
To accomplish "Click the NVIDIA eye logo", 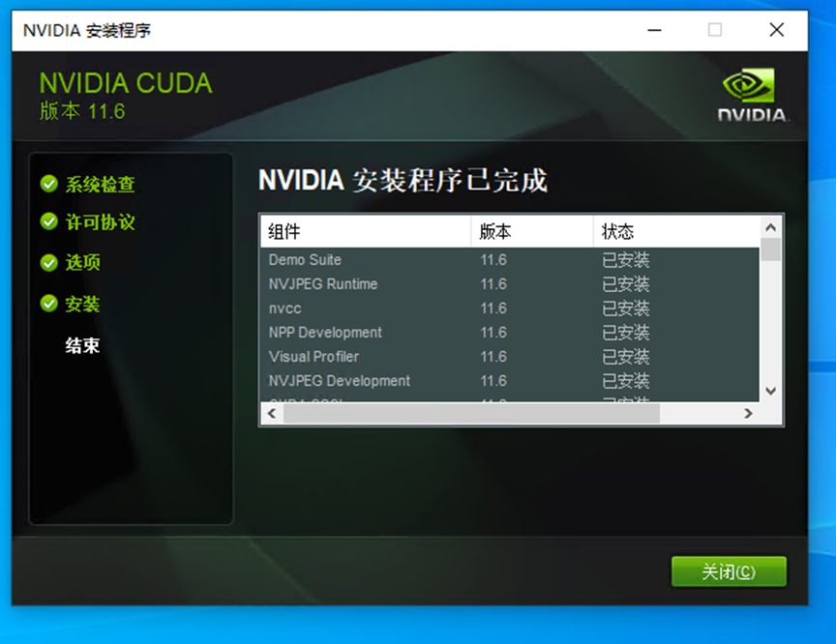I will point(749,85).
